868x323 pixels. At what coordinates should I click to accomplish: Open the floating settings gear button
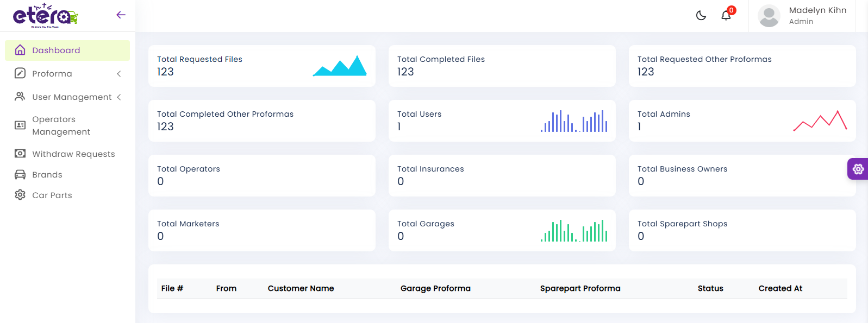[858, 169]
